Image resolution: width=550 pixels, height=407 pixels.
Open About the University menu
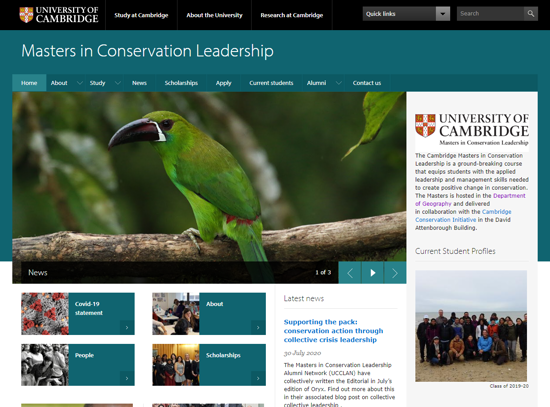pos(214,15)
